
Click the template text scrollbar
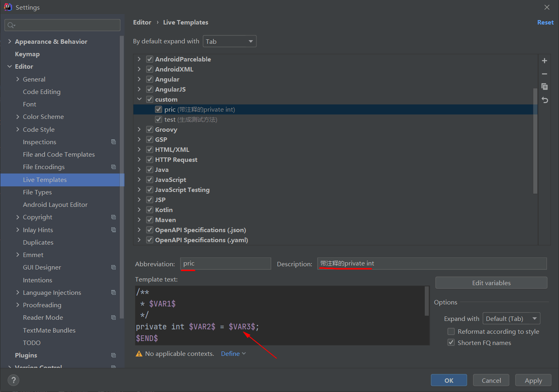tap(427, 301)
